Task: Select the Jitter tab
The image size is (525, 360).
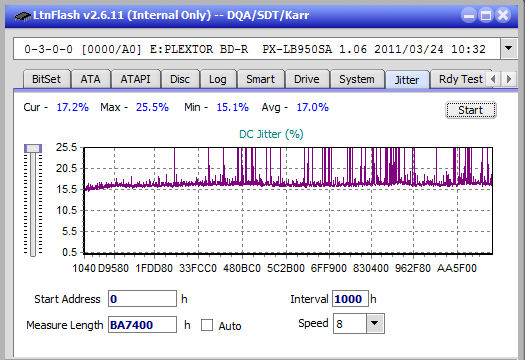Action: tap(407, 80)
